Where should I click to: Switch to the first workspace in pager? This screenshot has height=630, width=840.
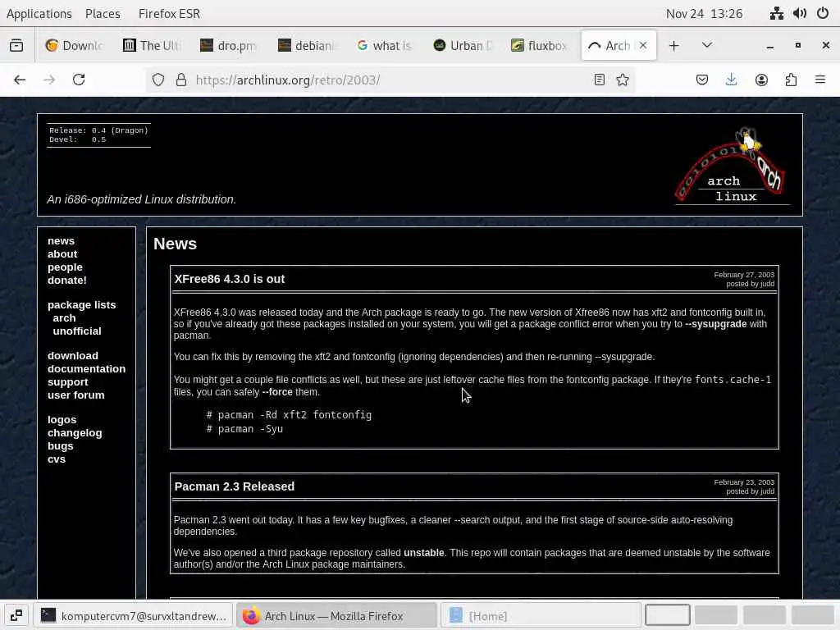tap(667, 615)
